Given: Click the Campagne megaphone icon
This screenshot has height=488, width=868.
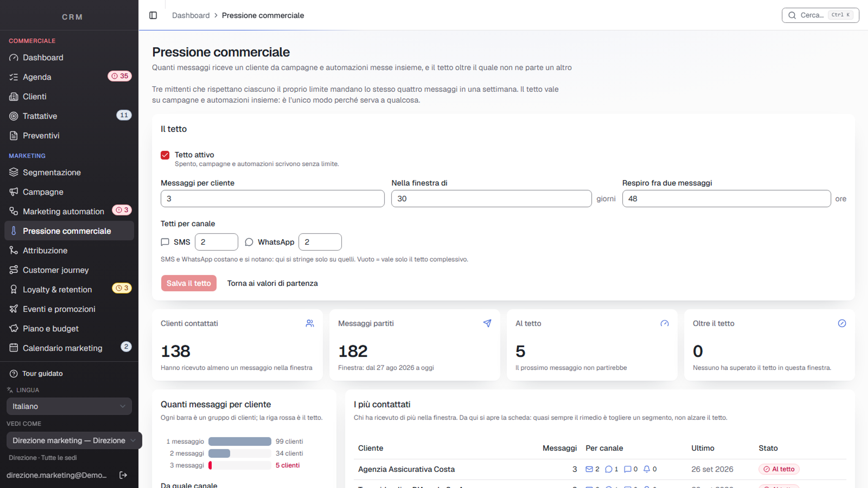Looking at the screenshot, I should pos(14,192).
